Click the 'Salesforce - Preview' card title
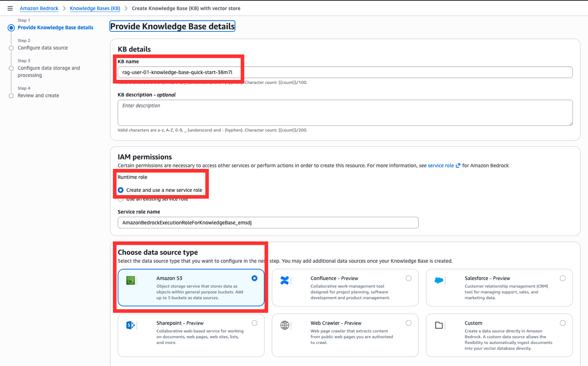The width and height of the screenshot is (588, 366). click(x=487, y=278)
